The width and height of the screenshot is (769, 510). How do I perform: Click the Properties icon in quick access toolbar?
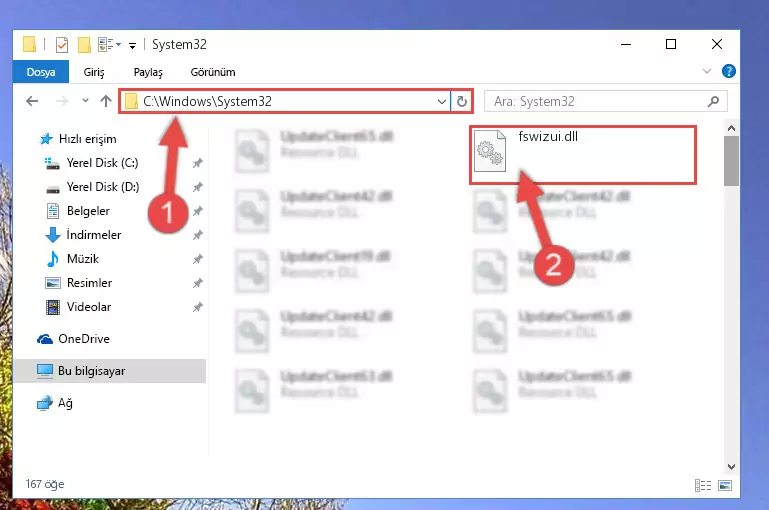pos(62,45)
